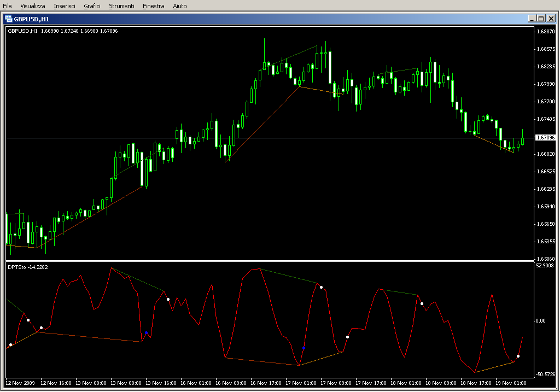Image resolution: width=560 pixels, height=392 pixels.
Task: Click price scale value 1.66235
Action: pyautogui.click(x=546, y=189)
